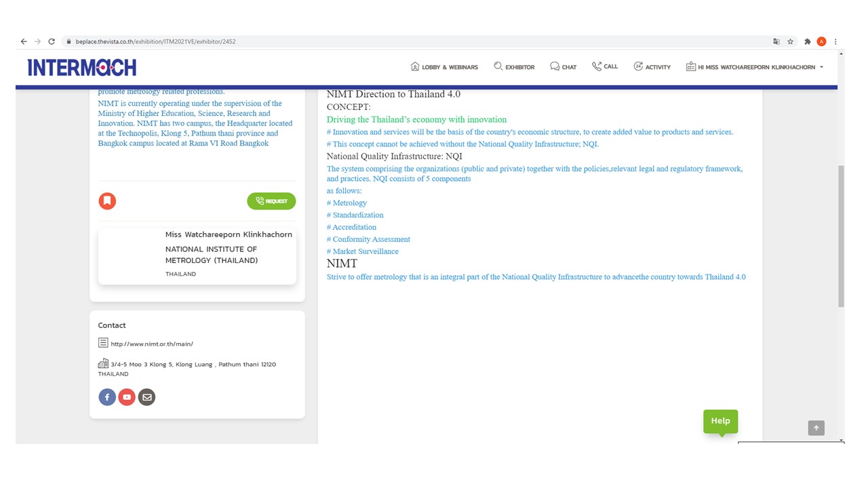Open browser extensions puzzle icon
This screenshot has height=488, width=868.
pyautogui.click(x=807, y=41)
